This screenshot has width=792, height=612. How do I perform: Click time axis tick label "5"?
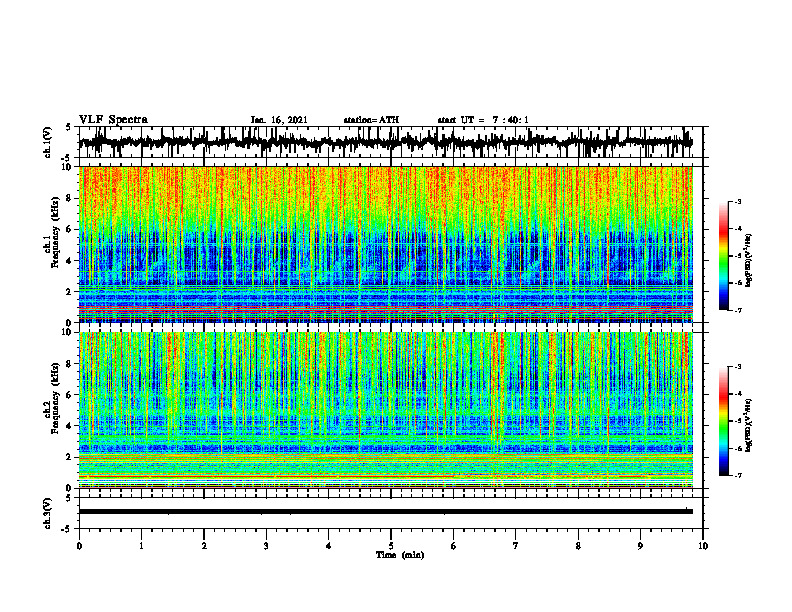click(391, 546)
